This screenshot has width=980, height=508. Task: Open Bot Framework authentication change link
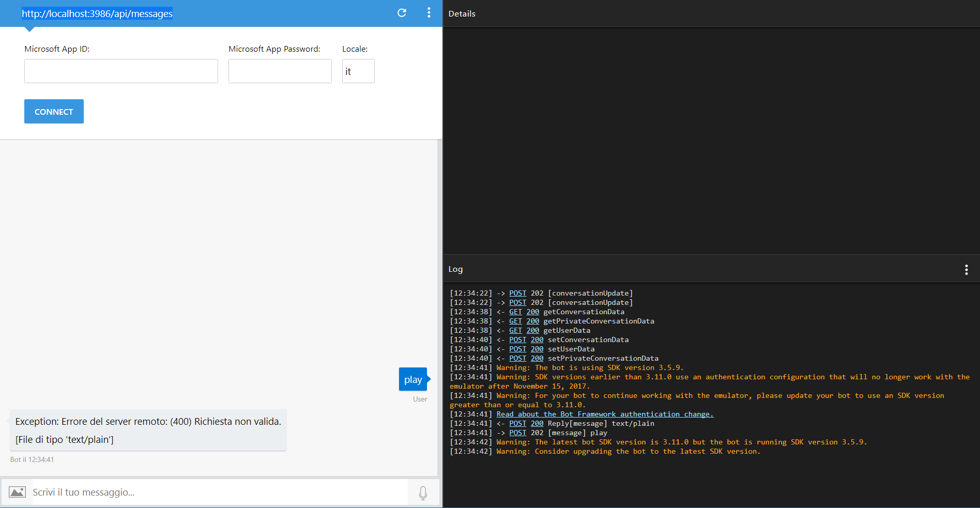coord(605,414)
